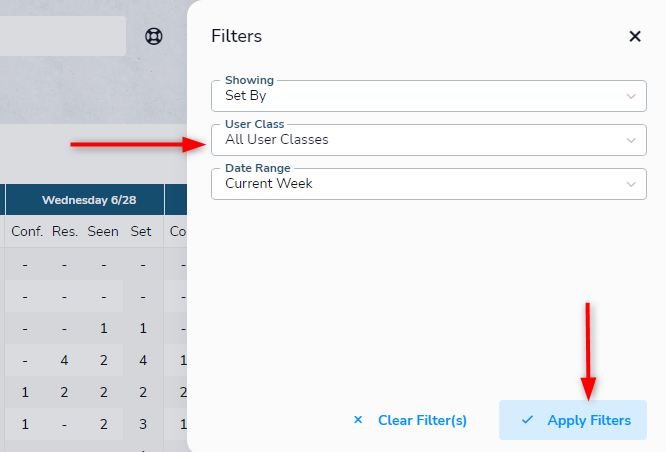
Task: Open the Date Range dropdown
Action: (x=429, y=184)
